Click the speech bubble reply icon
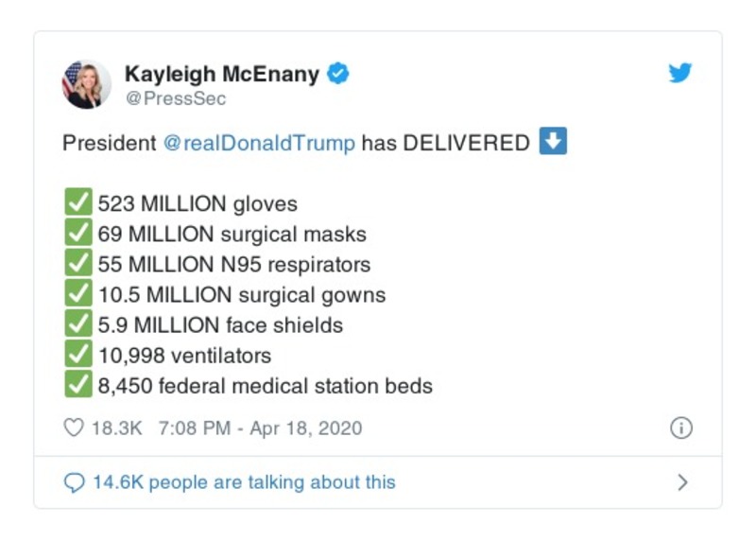This screenshot has width=756, height=541. [x=75, y=482]
